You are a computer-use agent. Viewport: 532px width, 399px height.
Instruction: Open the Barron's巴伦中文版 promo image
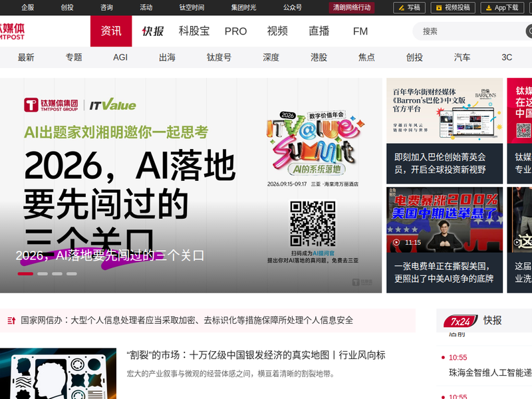coord(444,110)
